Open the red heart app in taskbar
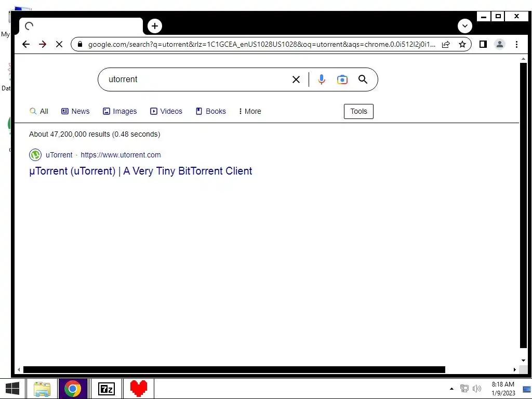Image resolution: width=532 pixels, height=399 pixels. click(x=138, y=389)
